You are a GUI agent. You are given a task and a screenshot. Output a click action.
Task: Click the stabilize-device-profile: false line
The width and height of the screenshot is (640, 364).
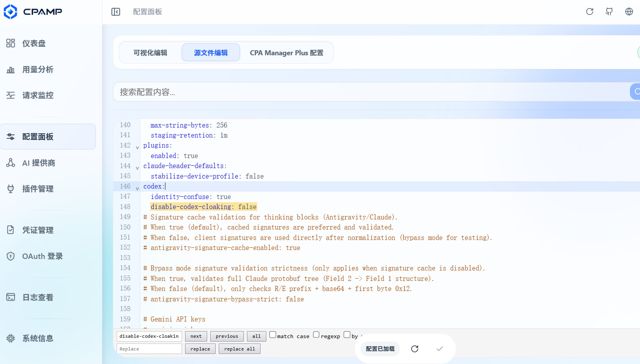click(207, 176)
